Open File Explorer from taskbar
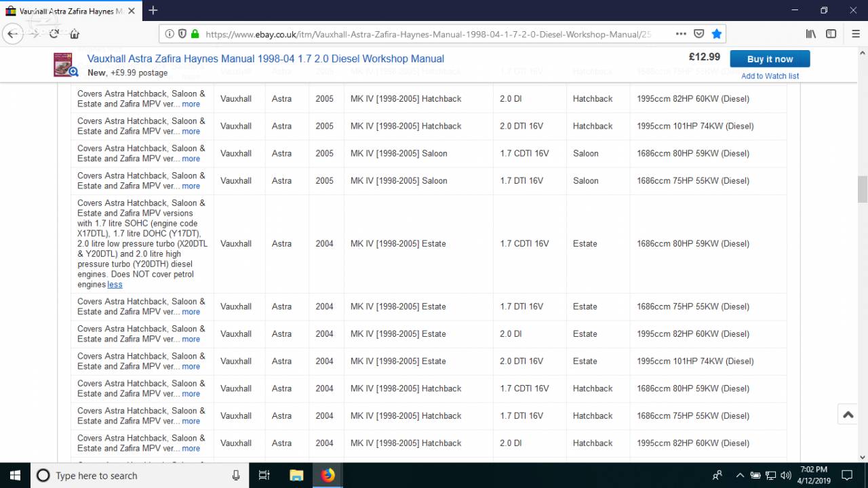The height and width of the screenshot is (488, 868). click(296, 475)
